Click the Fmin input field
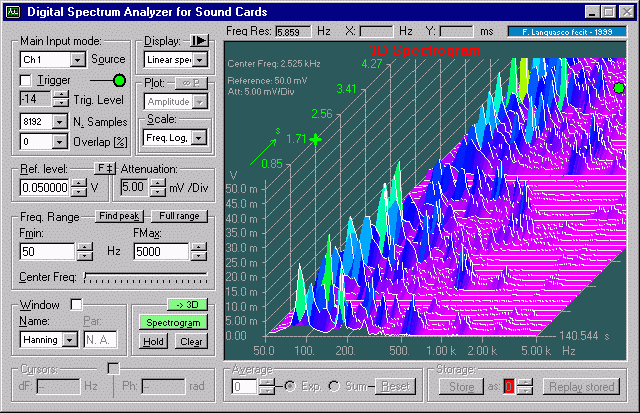640x413 pixels. [x=46, y=252]
